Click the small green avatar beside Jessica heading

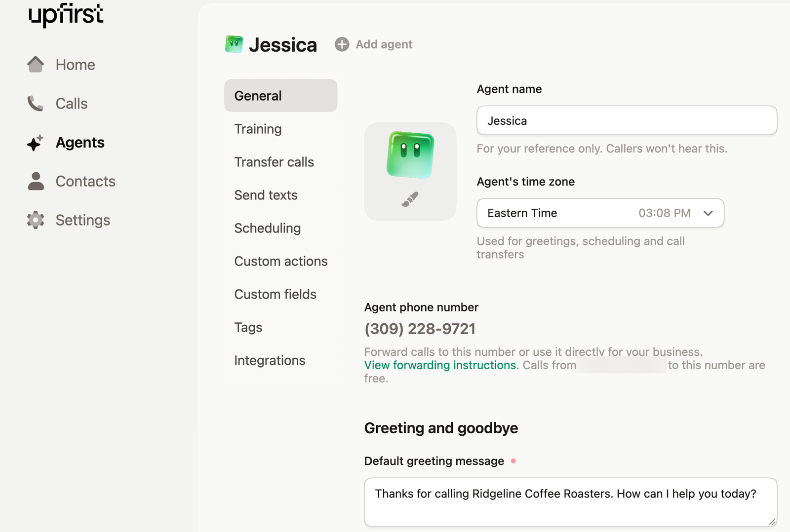click(x=234, y=44)
